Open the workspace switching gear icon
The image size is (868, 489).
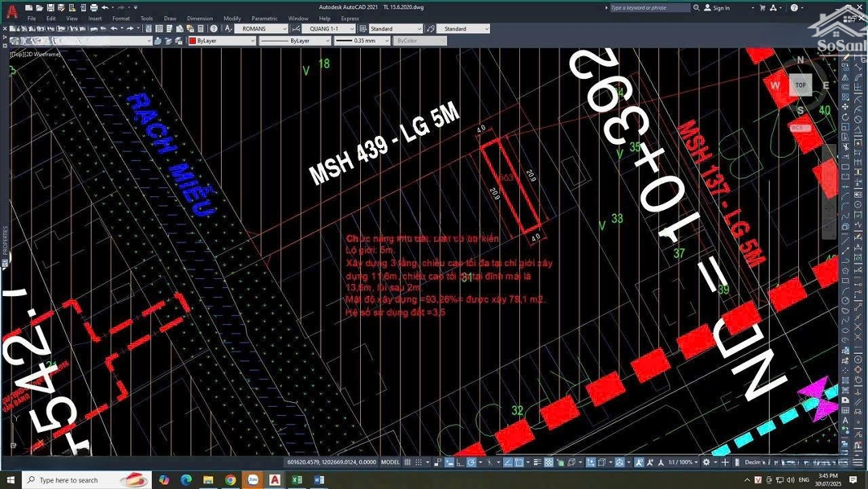[706, 462]
